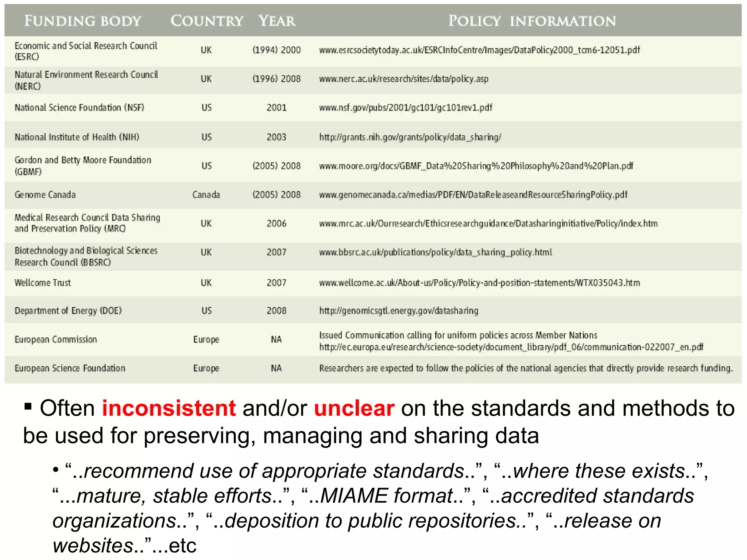Click the Funding Body column header

coord(83,21)
